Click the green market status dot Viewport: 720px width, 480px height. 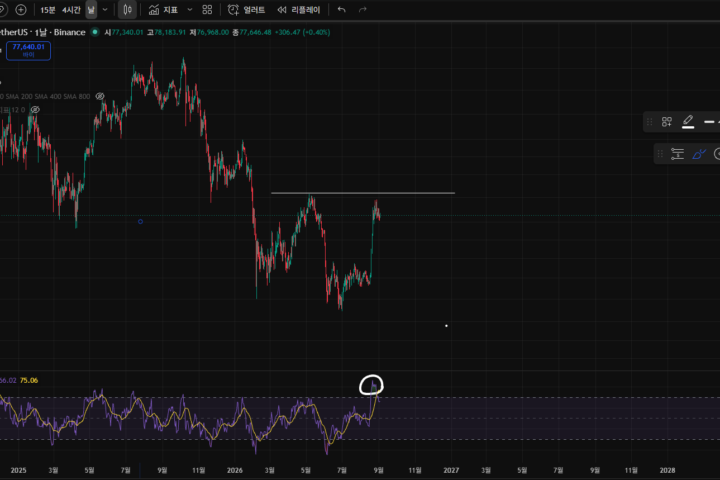click(95, 32)
